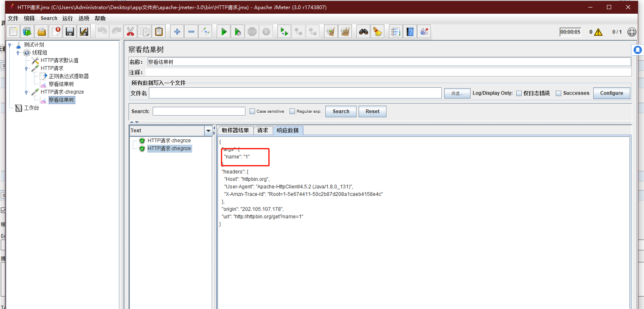The height and width of the screenshot is (309, 644).
Task: Switch to the 请求 tab
Action: 263,131
